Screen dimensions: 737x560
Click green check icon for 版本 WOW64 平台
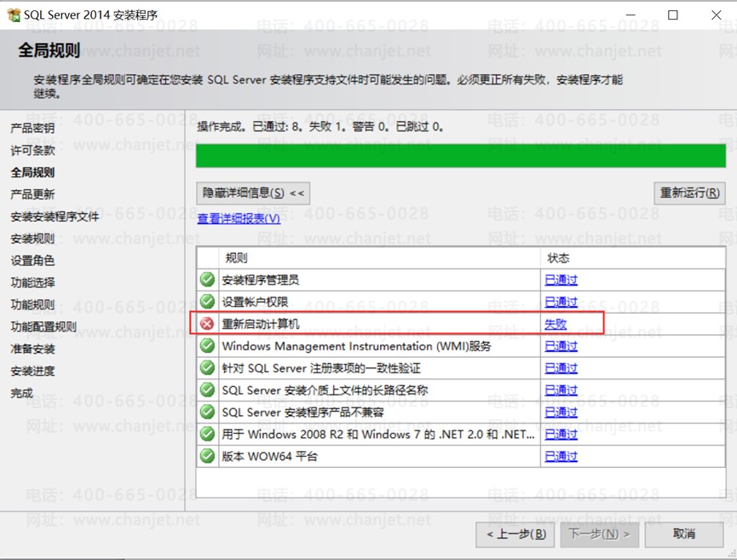pos(207,456)
